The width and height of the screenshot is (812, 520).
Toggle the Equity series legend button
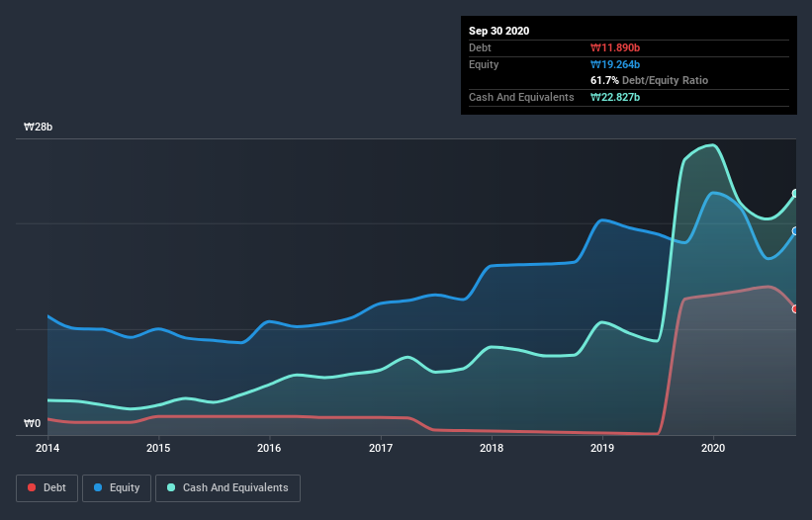[x=117, y=488]
